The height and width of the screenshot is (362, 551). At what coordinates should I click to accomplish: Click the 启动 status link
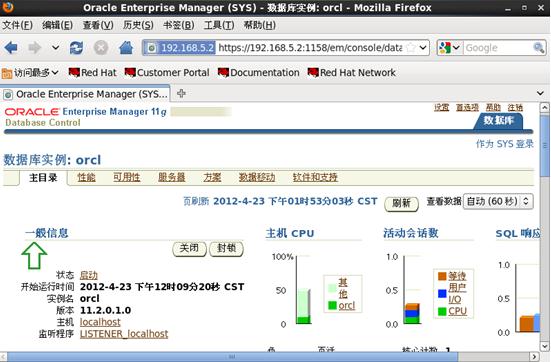click(x=89, y=275)
